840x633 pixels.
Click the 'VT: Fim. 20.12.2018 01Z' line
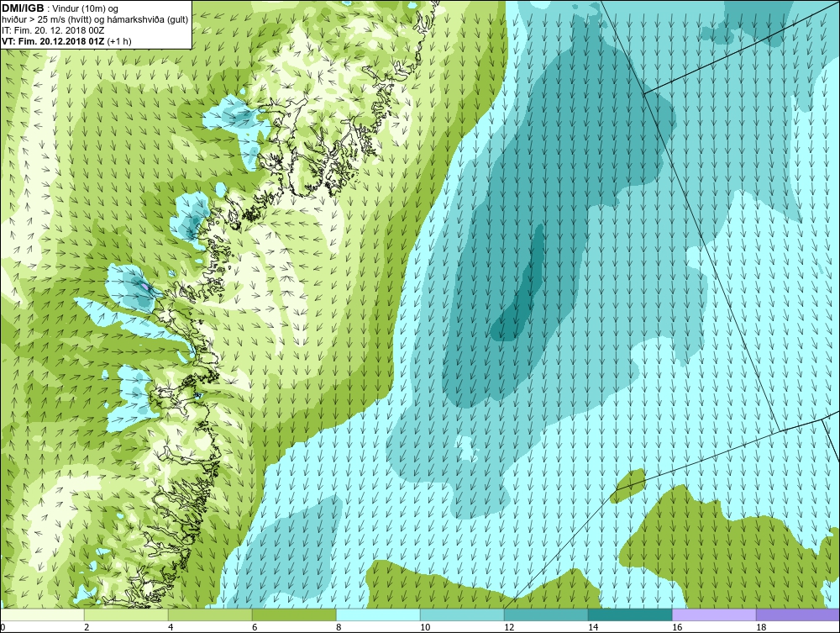click(x=66, y=41)
